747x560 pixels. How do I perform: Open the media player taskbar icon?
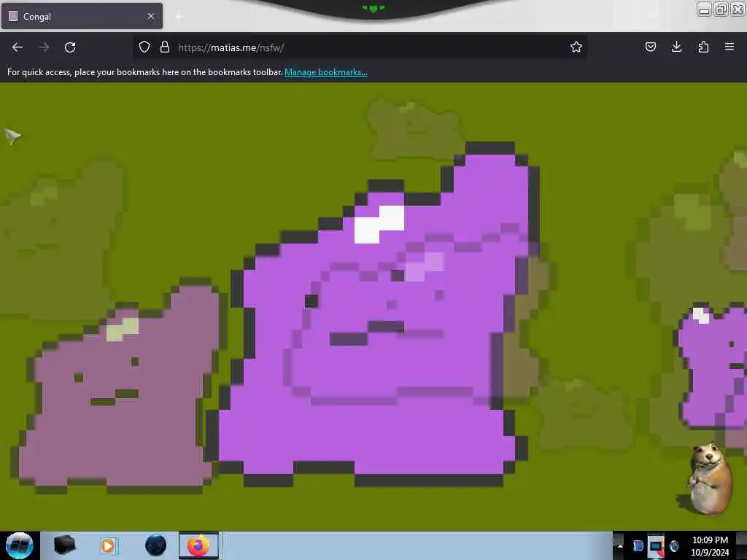click(x=108, y=545)
